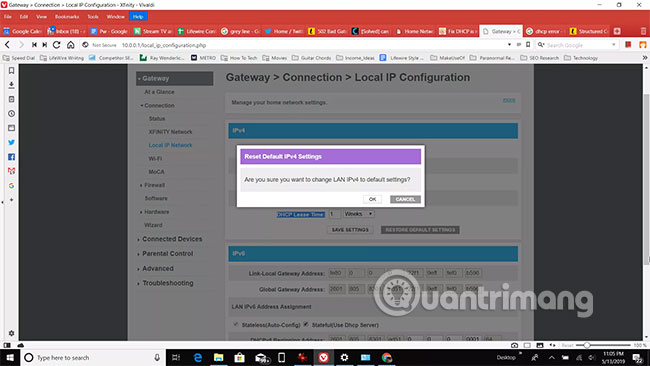Image resolution: width=650 pixels, height=366 pixels.
Task: Toggle Stateful(Use Dhcp Server) checkbox
Action: 306,325
